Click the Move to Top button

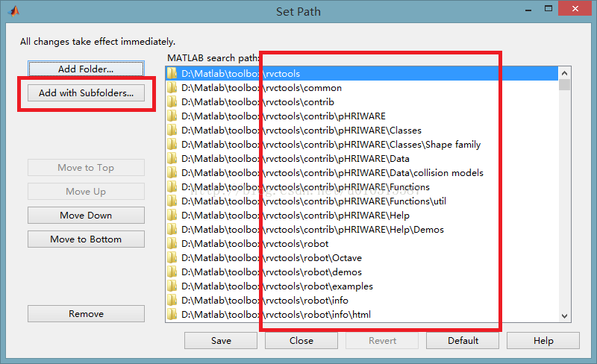(86, 168)
